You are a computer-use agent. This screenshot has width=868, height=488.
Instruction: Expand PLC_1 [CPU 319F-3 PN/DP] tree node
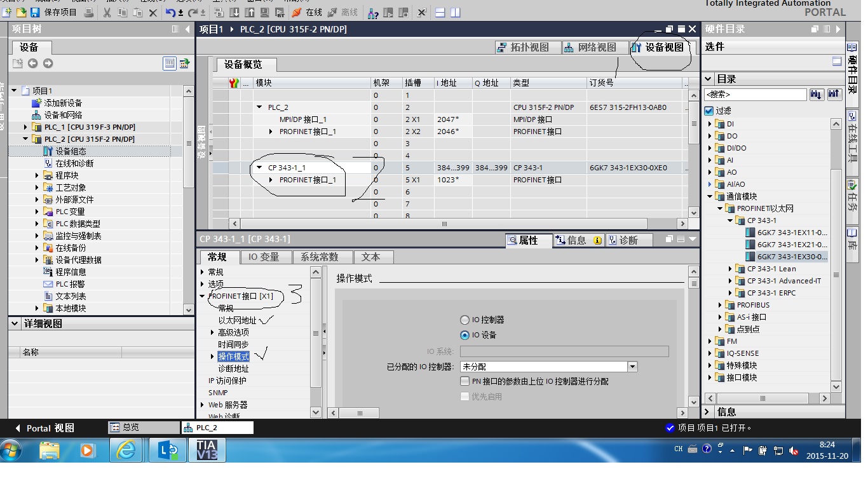coord(25,127)
